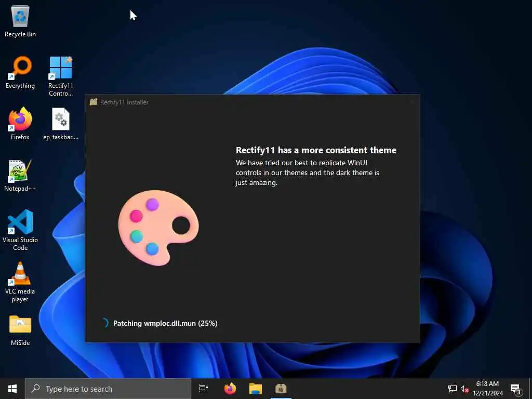Open the network status tray icon
This screenshot has width=532, height=399.
[x=453, y=389]
